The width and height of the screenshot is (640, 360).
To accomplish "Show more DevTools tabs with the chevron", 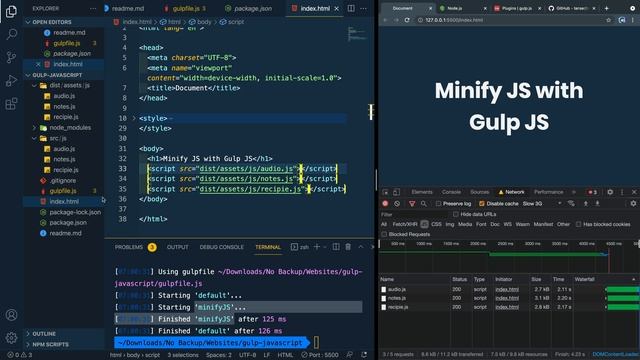I will coord(574,192).
